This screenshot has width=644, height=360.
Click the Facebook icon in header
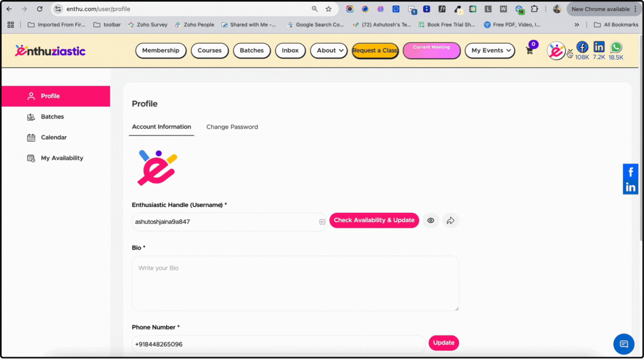point(582,47)
